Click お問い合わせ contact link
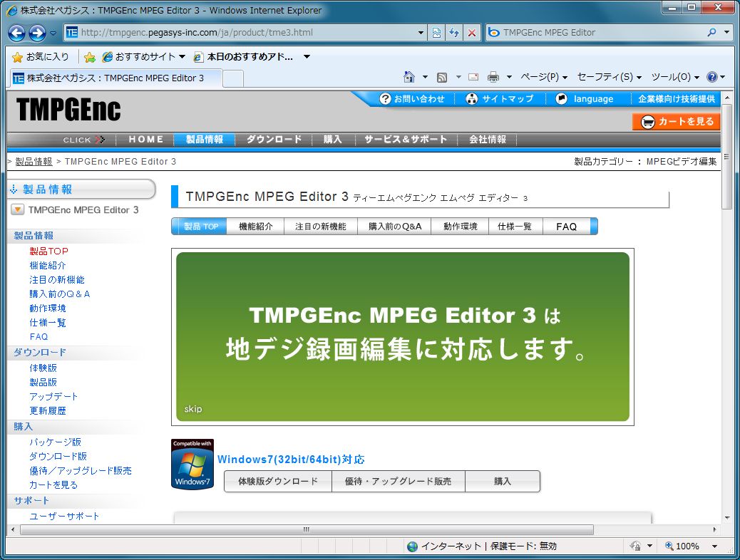 tap(413, 99)
